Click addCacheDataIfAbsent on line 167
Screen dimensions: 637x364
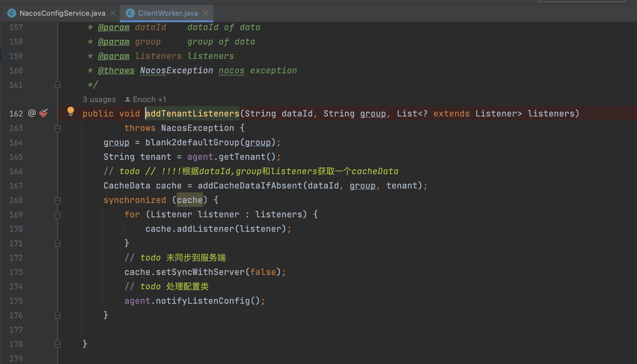[250, 186]
